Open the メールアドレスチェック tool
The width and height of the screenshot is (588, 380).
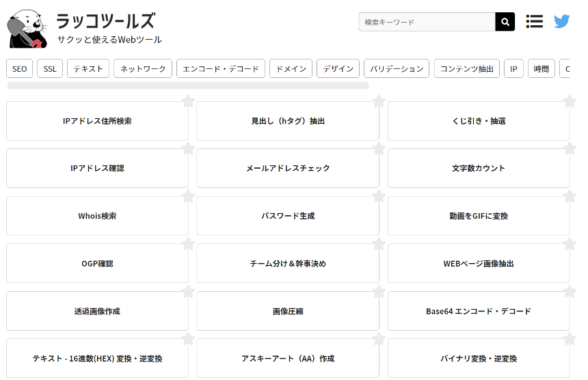(288, 168)
